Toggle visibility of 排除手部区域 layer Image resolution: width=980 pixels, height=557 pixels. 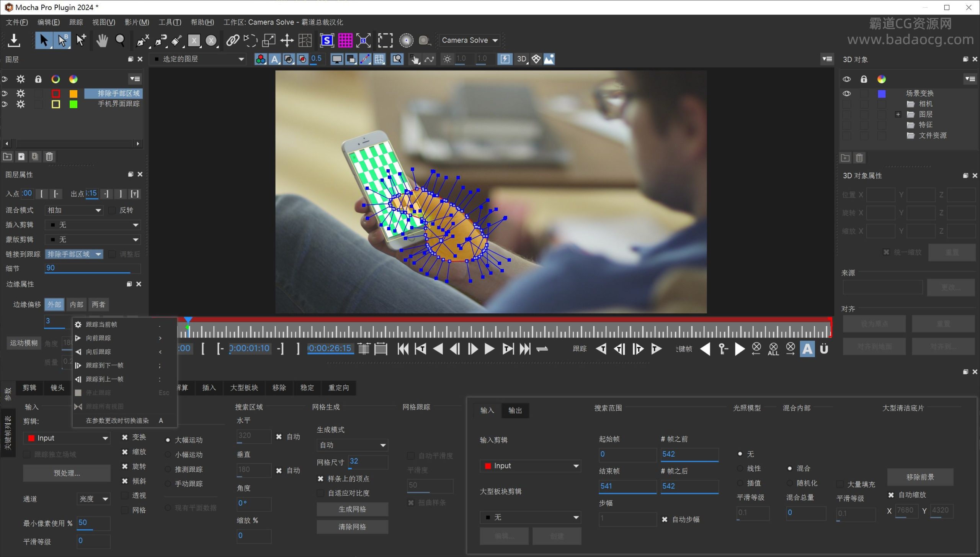5,93
